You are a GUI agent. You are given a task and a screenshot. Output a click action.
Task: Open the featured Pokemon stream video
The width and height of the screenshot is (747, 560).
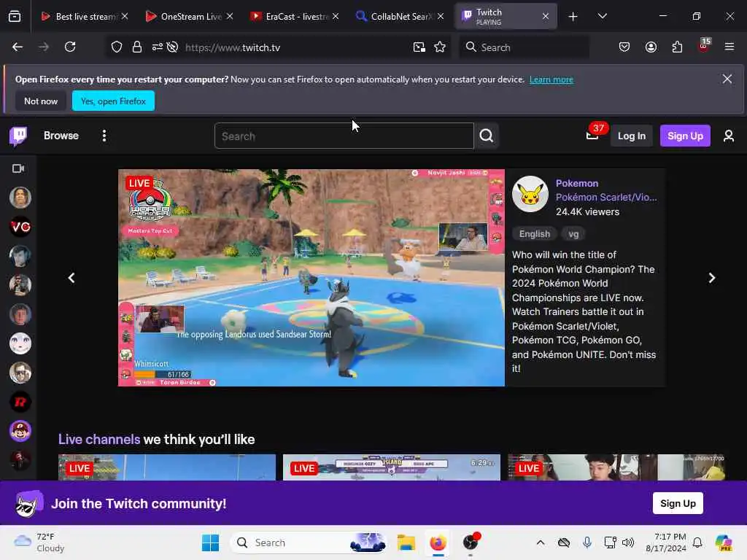[x=311, y=278]
